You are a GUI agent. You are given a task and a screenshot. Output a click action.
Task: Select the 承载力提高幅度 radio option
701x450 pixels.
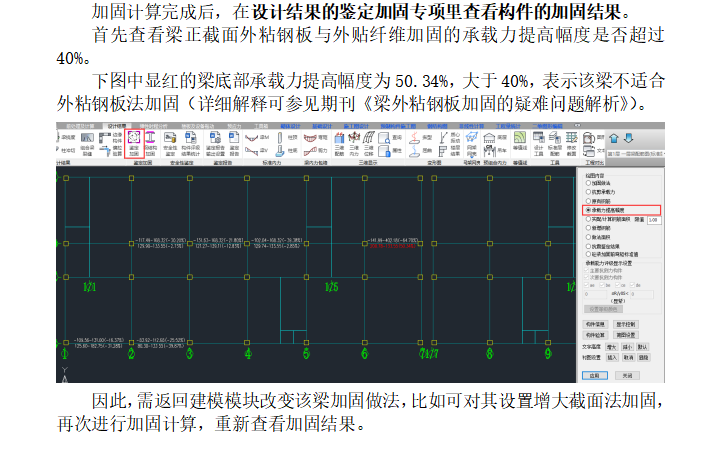(x=605, y=210)
